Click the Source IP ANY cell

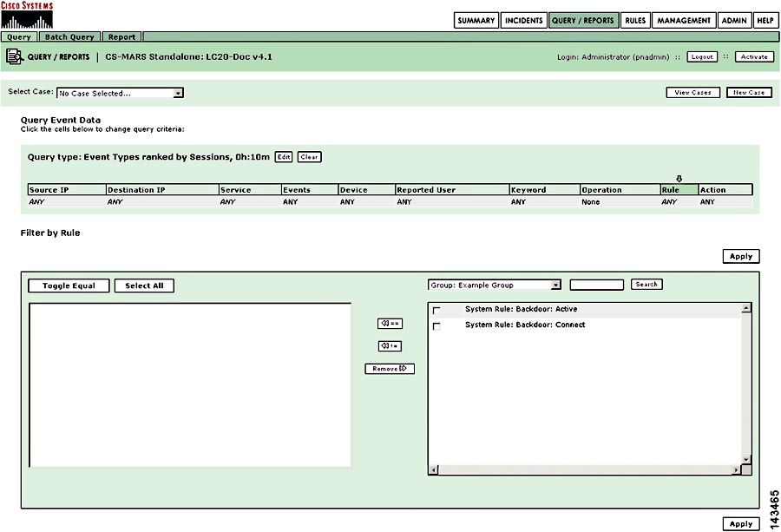[67, 201]
